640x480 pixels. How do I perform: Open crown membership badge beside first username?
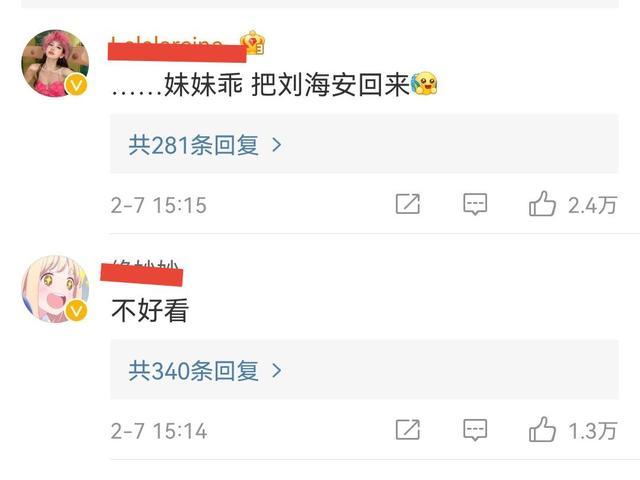coord(253,42)
